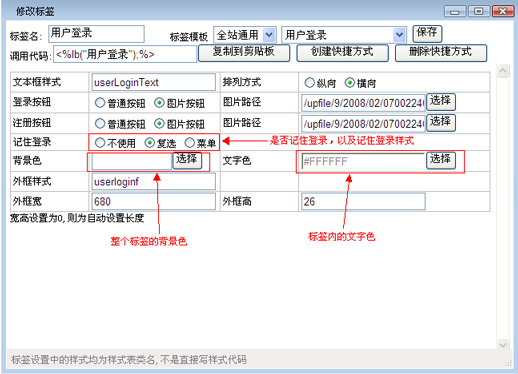Click 复制到剪贴板 button
Image resolution: width=518 pixels, height=374 pixels.
[244, 53]
